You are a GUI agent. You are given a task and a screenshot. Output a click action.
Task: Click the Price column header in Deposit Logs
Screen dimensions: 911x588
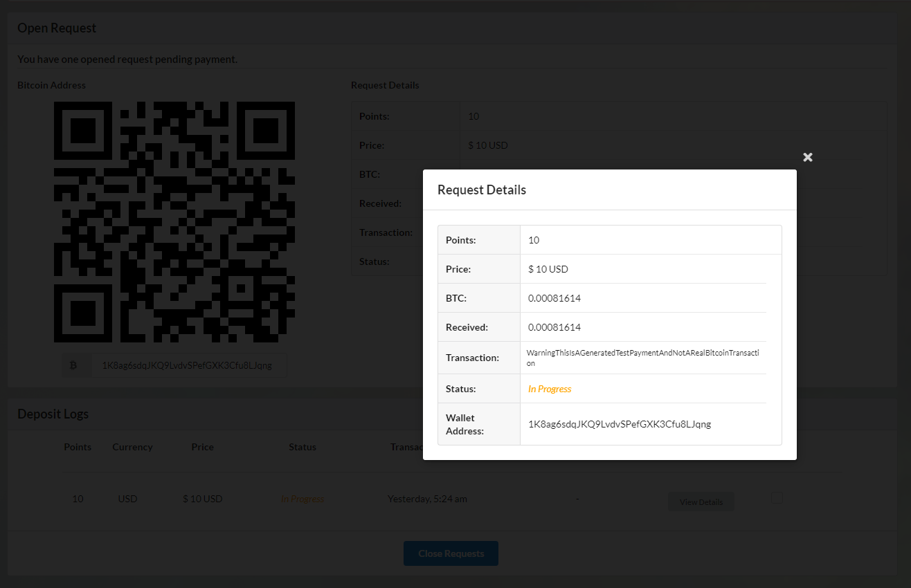[x=203, y=447]
